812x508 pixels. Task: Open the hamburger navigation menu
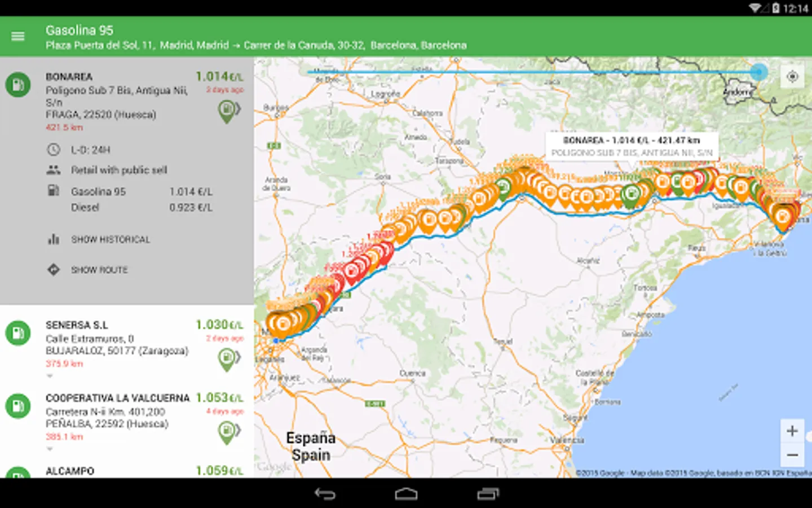pyautogui.click(x=18, y=37)
